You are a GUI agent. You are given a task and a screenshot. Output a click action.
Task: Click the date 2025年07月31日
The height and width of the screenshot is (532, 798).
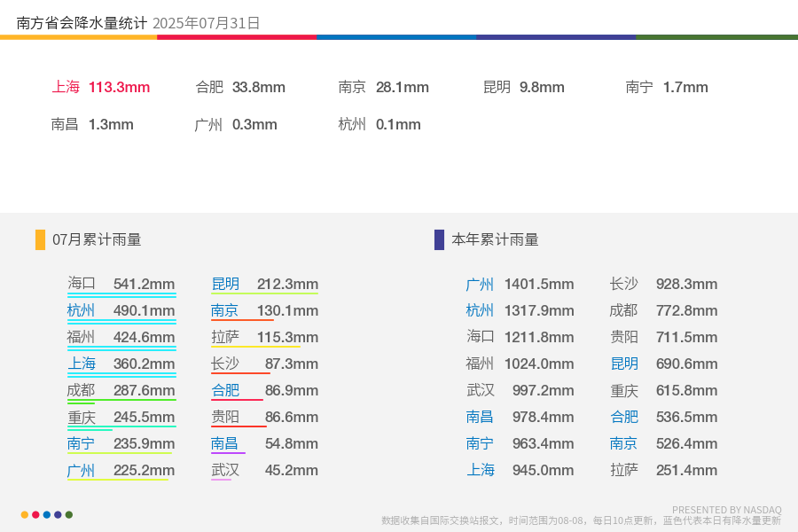[x=206, y=23]
